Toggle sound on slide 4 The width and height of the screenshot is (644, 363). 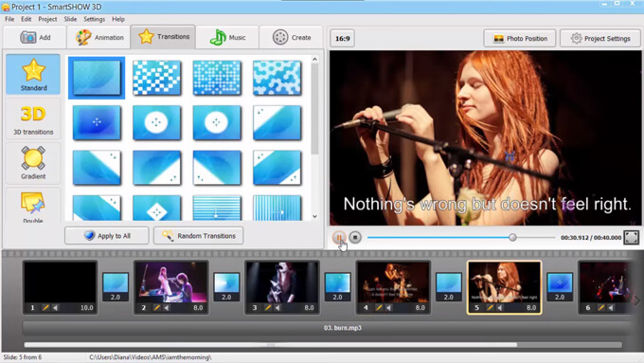click(x=388, y=307)
